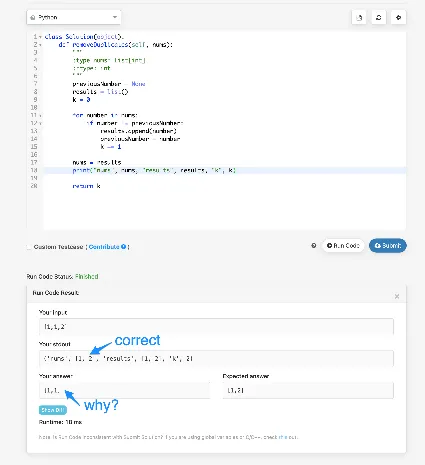Open the Contribute link
This screenshot has width=425, height=465.
(104, 247)
